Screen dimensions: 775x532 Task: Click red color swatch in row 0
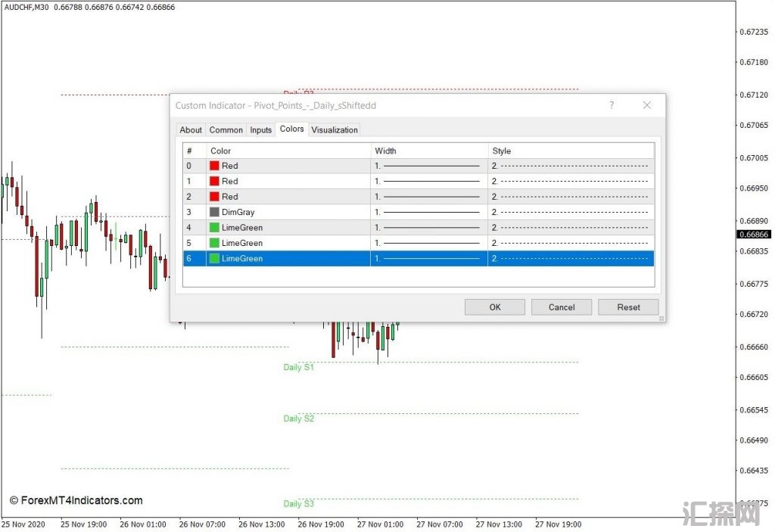coord(215,166)
